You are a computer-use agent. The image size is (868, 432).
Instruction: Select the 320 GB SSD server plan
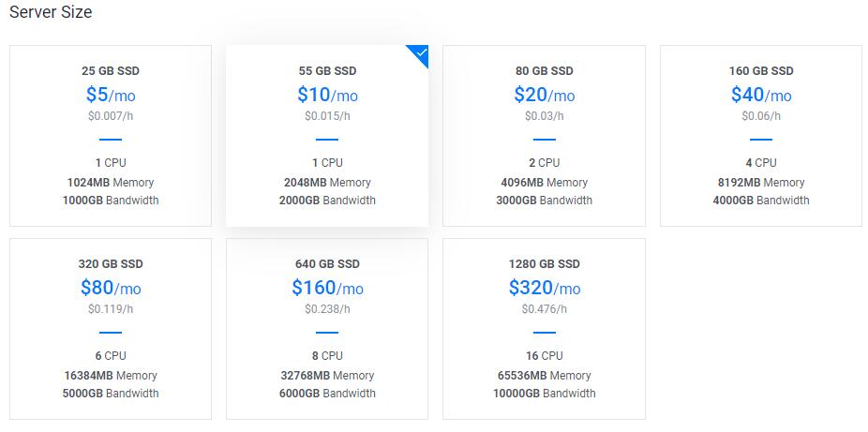pyautogui.click(x=111, y=329)
